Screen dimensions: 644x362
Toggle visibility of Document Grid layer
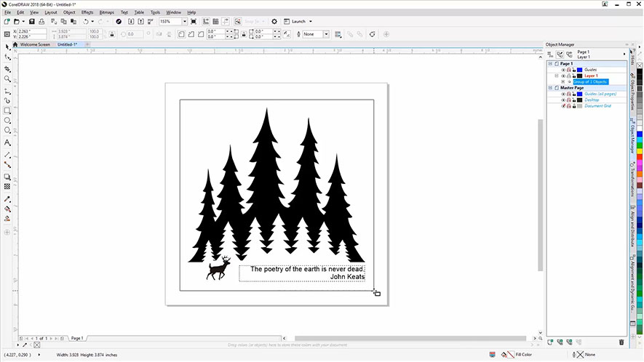point(563,106)
